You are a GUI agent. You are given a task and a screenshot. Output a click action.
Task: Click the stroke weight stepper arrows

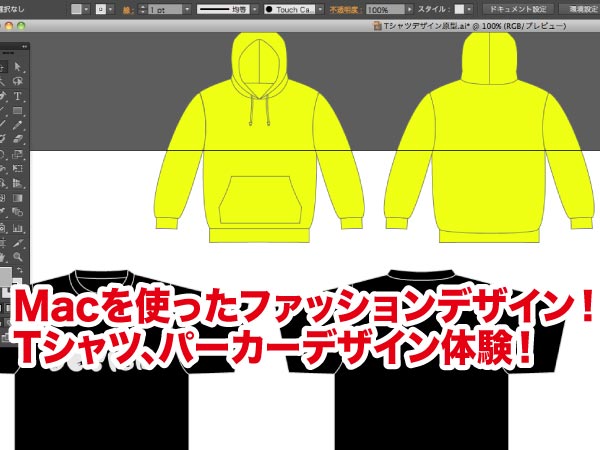(x=142, y=9)
